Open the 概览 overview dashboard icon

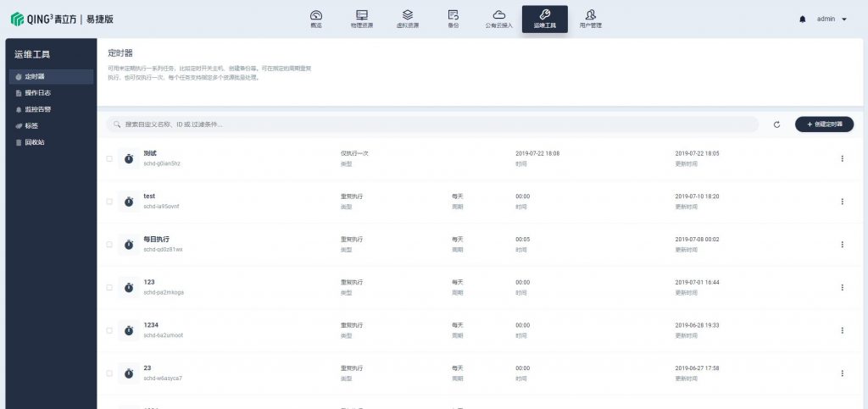click(x=316, y=15)
